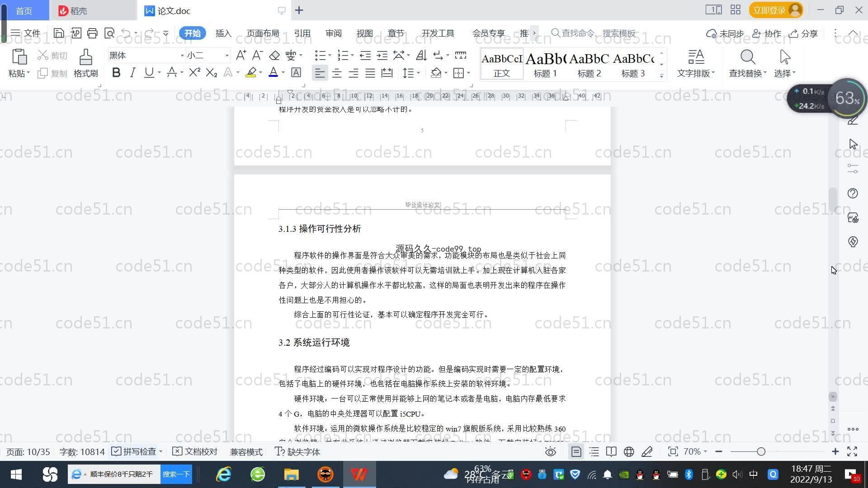Apply superscript formatting
This screenshot has width=868, height=488.
195,72
